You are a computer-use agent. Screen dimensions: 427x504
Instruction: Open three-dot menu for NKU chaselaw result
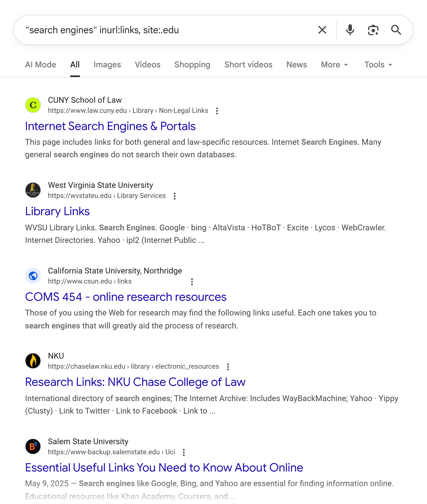[x=228, y=367]
